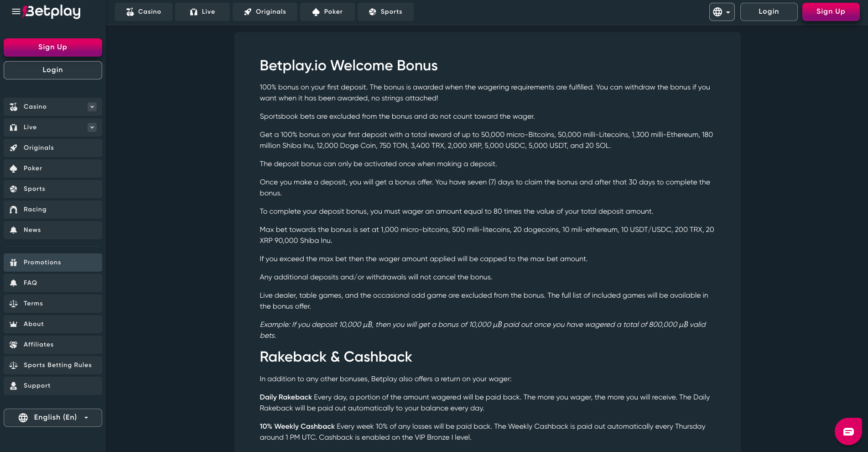Switch to Originals in top navigation
This screenshot has height=452, width=868.
coord(265,12)
